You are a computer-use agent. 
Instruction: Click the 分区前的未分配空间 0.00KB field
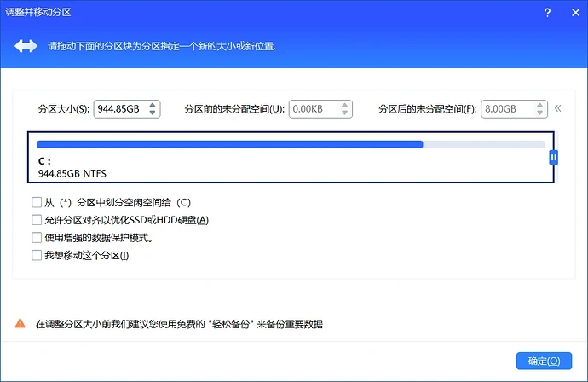click(312, 109)
